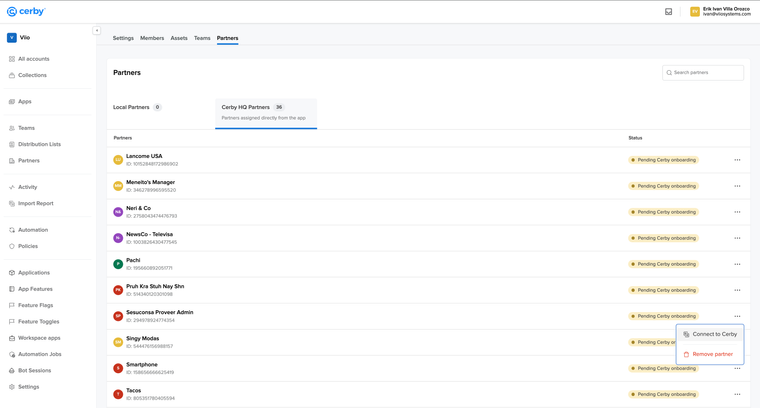This screenshot has height=408, width=760.
Task: Open Feature Flags
Action: click(31, 305)
